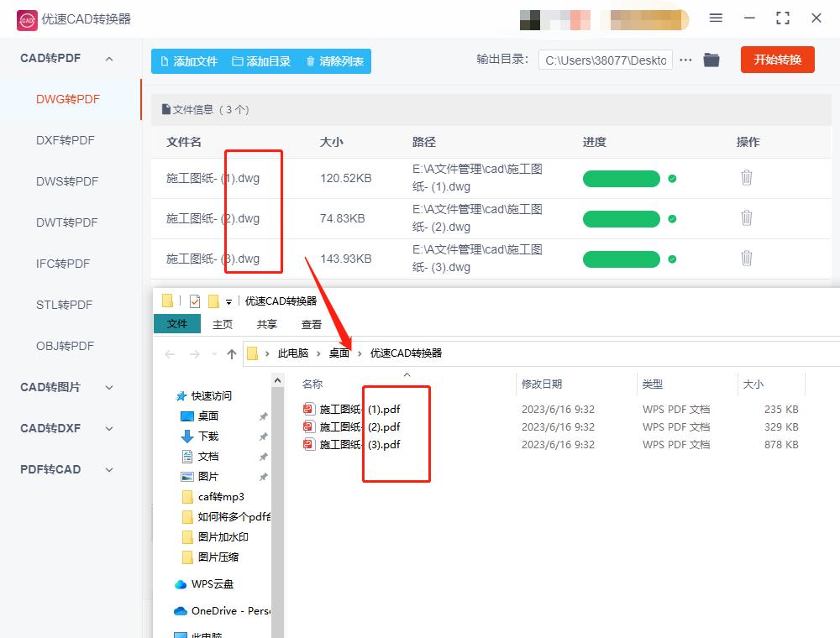This screenshot has height=638, width=840.
Task: Collapse the CAD转PDF section
Action: coord(65,58)
